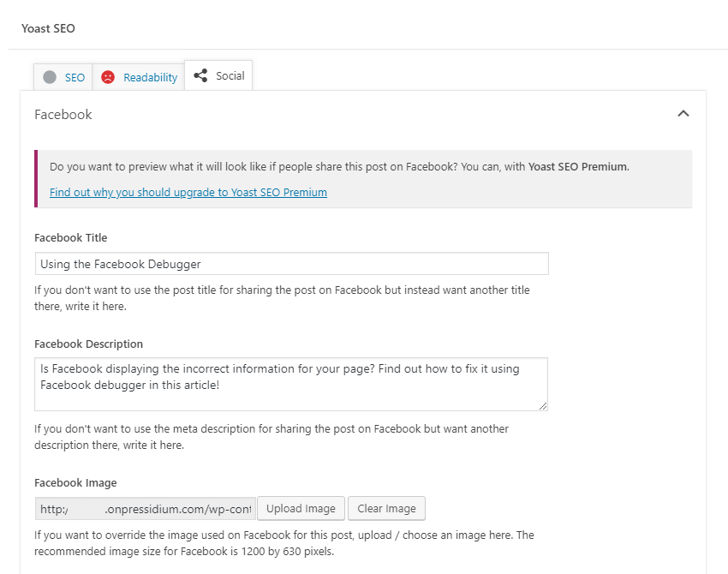The width and height of the screenshot is (728, 574).
Task: Click the hint mentioning 'post title'
Action: 282,298
